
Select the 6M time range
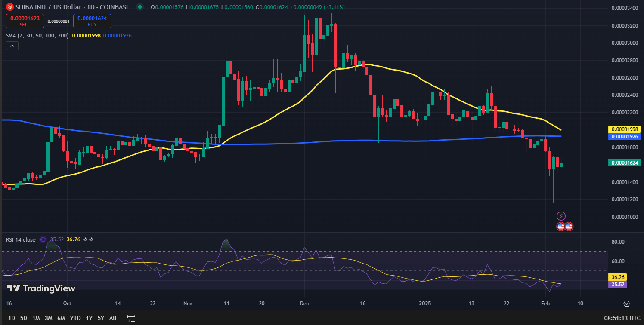pyautogui.click(x=61, y=318)
